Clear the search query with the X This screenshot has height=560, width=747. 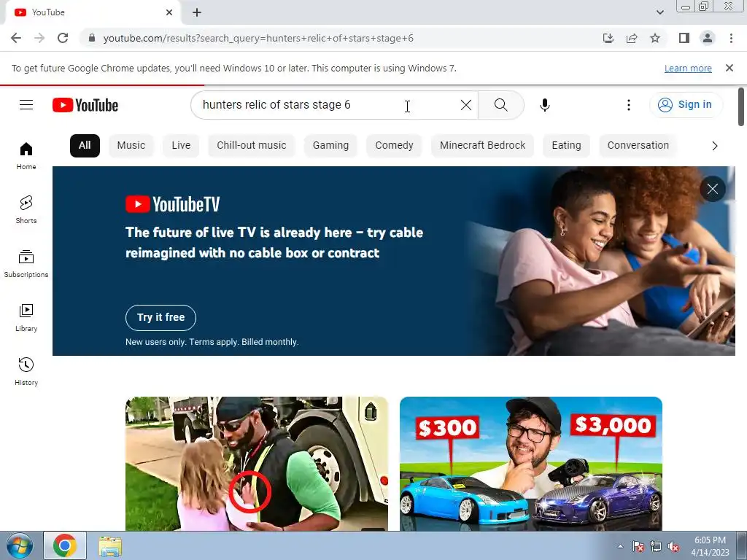[x=466, y=105]
